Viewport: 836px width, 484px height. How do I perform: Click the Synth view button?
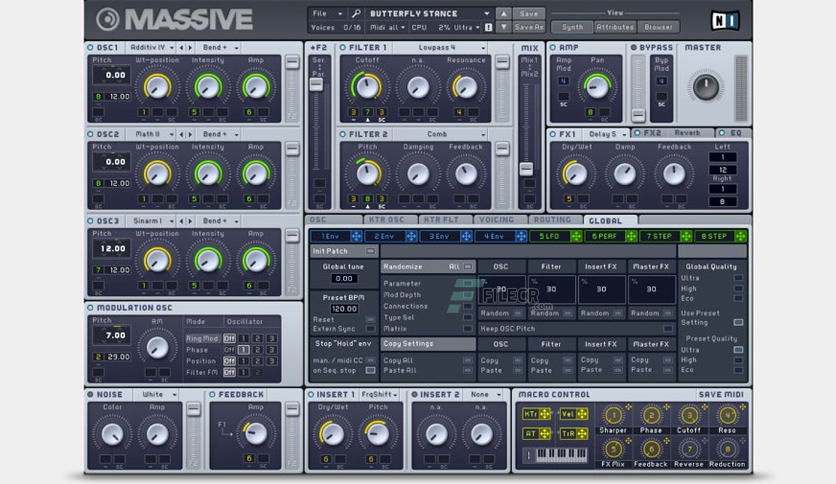click(572, 27)
